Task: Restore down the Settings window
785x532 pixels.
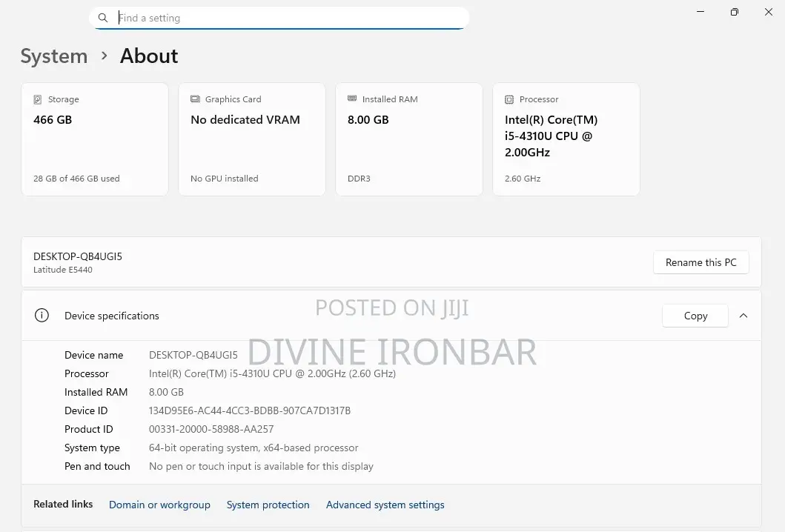Action: [x=735, y=12]
